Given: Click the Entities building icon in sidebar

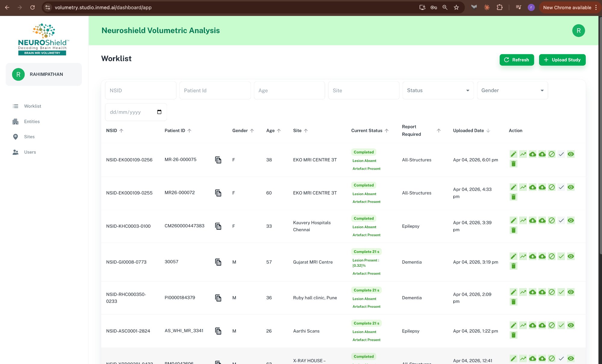Looking at the screenshot, I should click(x=15, y=121).
